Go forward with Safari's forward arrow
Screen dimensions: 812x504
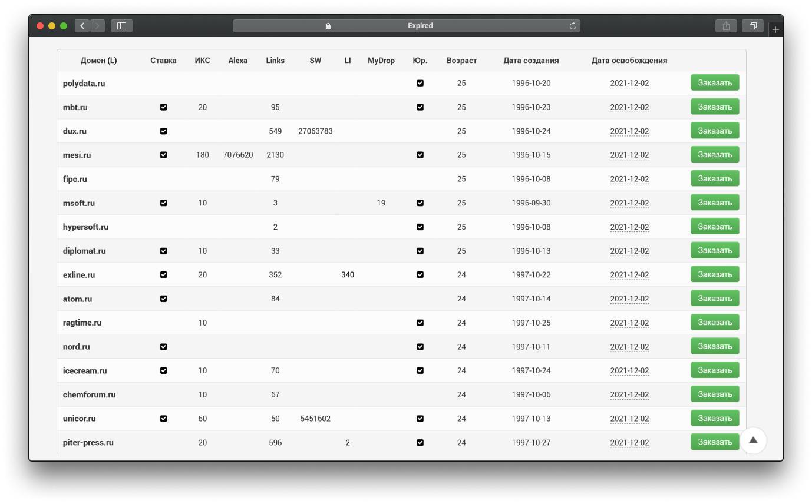pos(98,26)
